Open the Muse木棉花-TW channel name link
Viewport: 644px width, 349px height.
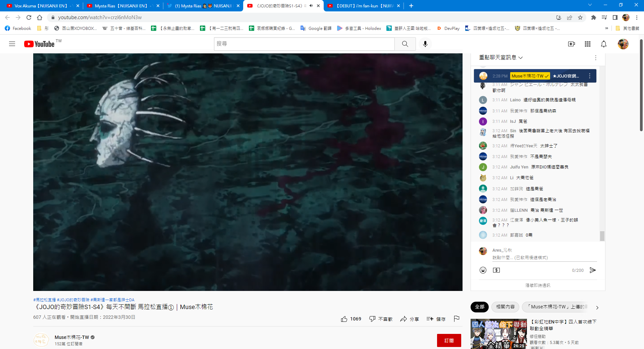coord(72,337)
